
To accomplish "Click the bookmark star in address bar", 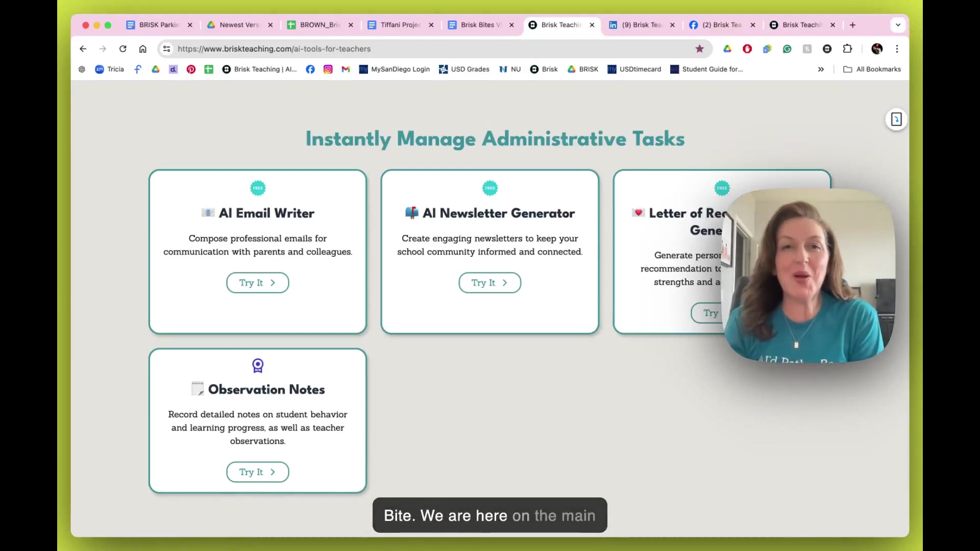I will pyautogui.click(x=699, y=48).
